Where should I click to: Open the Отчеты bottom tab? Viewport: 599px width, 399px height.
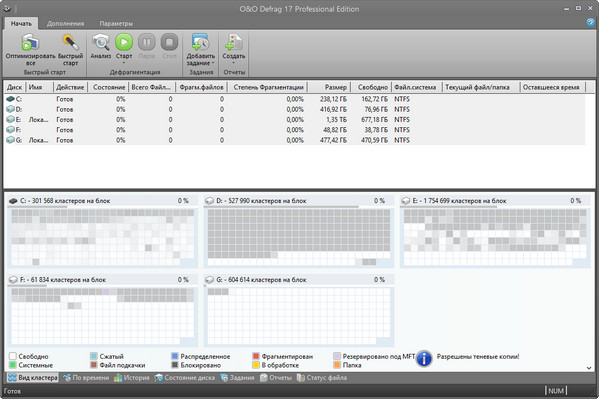click(x=276, y=378)
